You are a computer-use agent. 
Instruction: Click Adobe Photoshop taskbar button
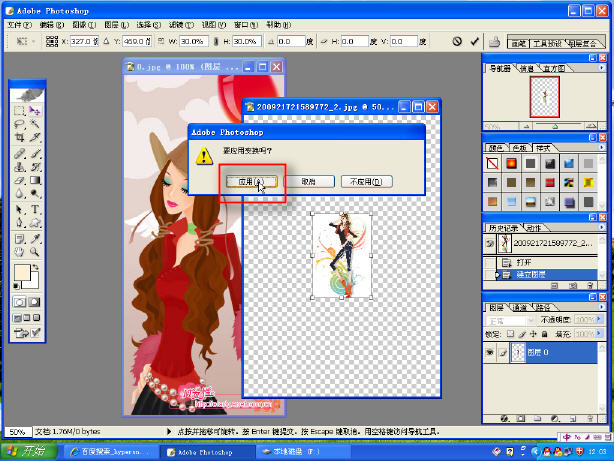click(x=206, y=452)
